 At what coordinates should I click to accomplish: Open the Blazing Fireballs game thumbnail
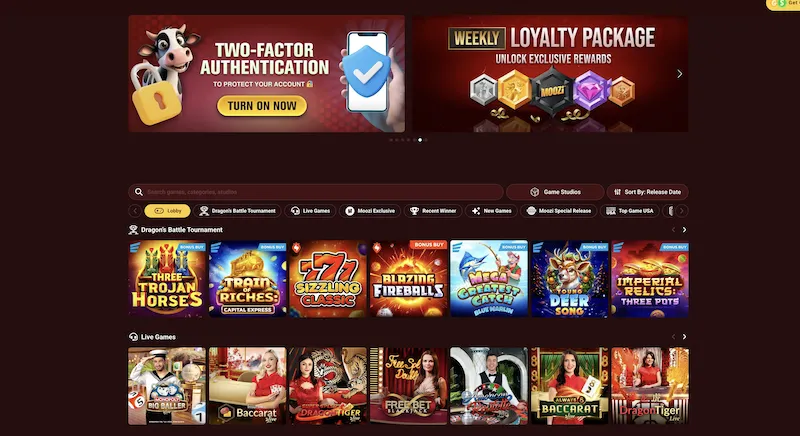pos(408,279)
